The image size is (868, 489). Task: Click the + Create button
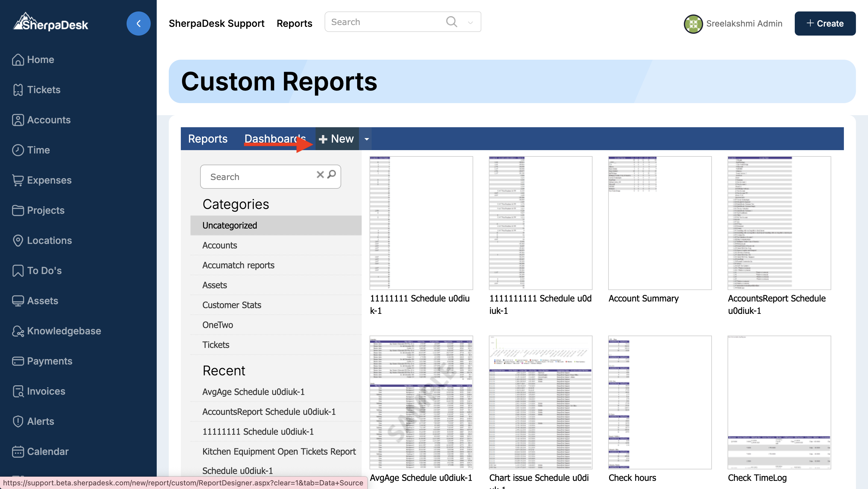click(825, 24)
